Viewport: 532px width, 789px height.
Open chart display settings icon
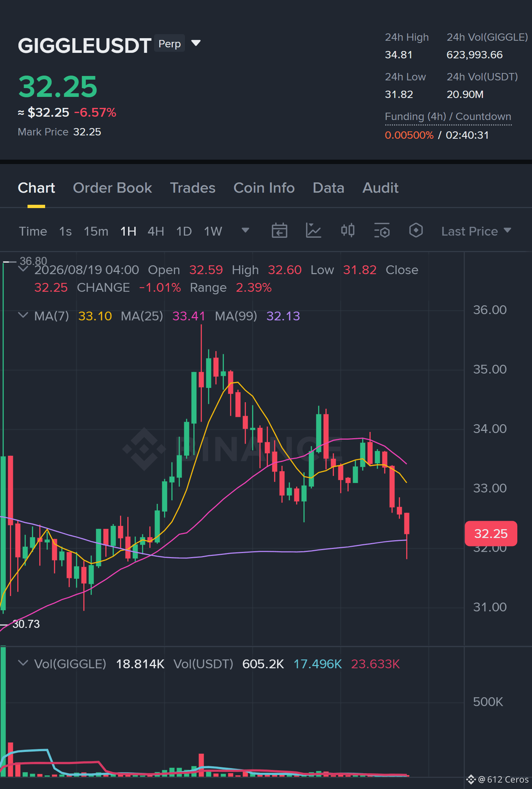click(382, 231)
